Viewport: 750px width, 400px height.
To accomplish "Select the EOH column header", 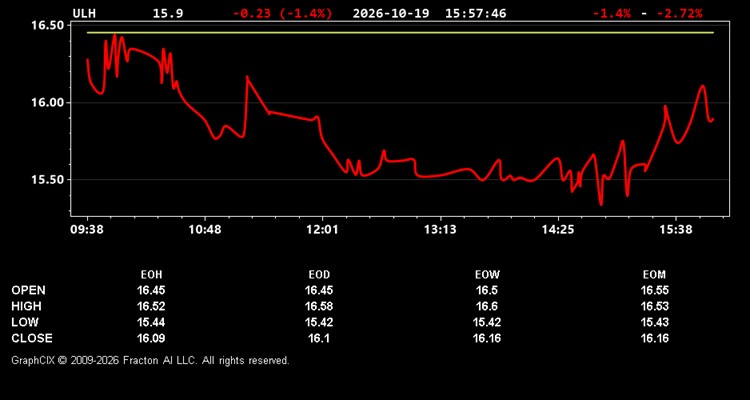I will tap(151, 275).
